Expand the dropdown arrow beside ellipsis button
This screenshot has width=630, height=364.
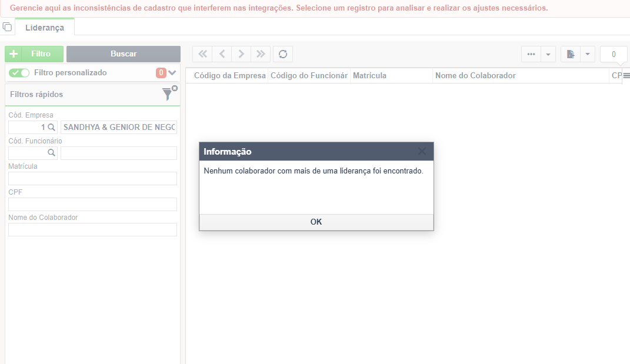click(x=548, y=54)
